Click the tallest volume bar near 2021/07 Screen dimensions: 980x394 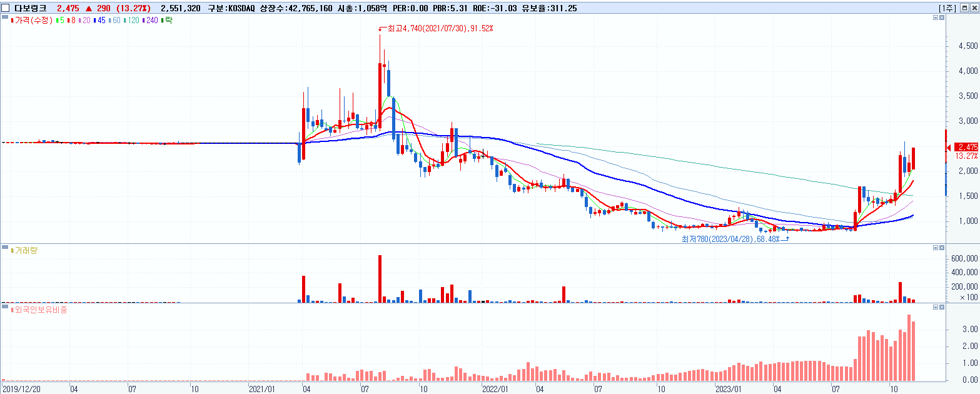click(380, 279)
